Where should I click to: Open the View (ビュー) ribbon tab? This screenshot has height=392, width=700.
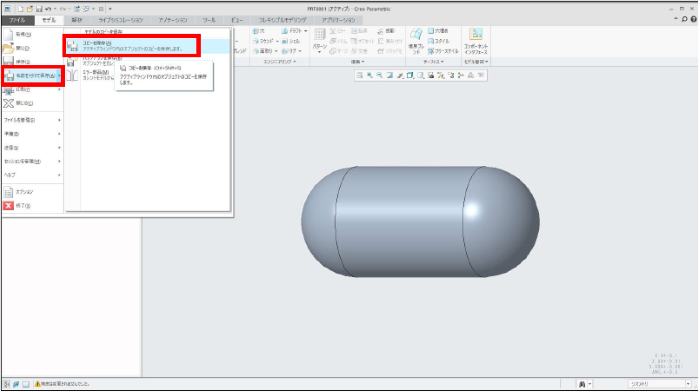coord(237,20)
